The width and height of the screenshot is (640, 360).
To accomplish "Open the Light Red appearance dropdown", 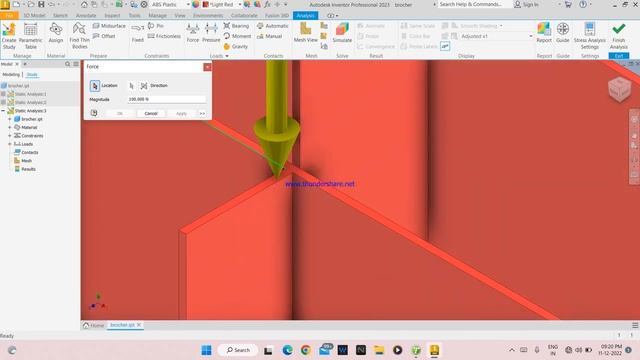I will pos(240,4).
